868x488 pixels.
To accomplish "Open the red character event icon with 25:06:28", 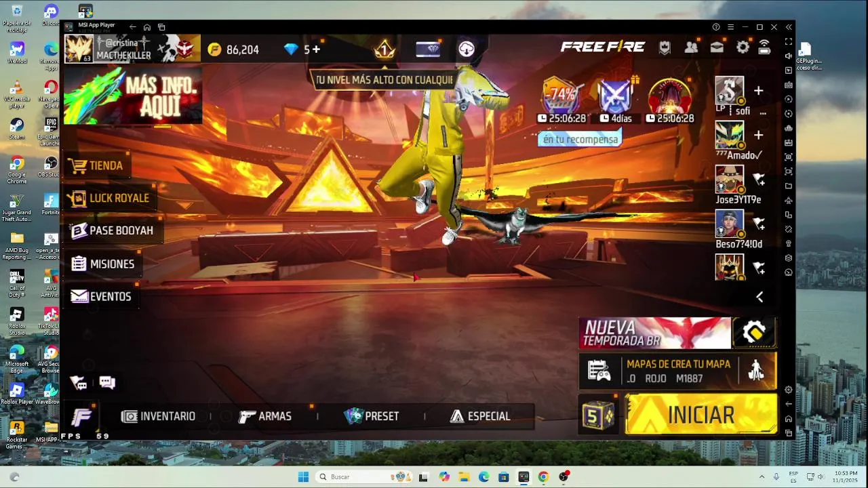I will click(670, 96).
